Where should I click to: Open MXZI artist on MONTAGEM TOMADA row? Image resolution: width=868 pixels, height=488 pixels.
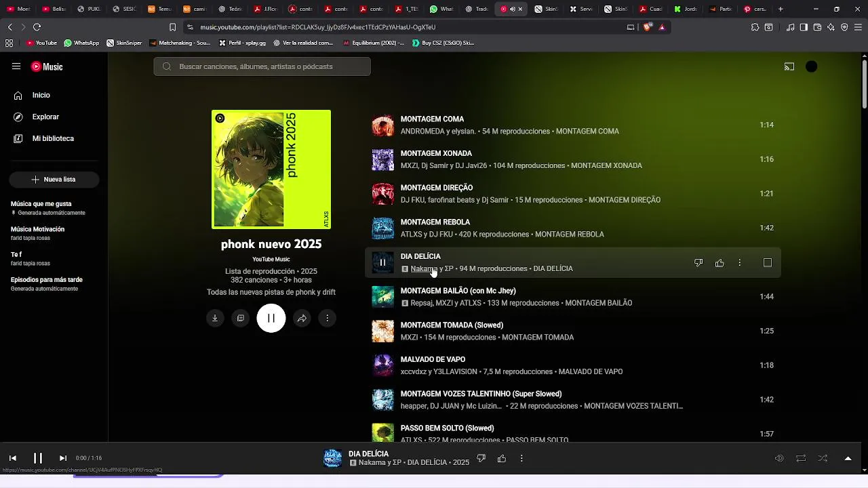(x=409, y=338)
